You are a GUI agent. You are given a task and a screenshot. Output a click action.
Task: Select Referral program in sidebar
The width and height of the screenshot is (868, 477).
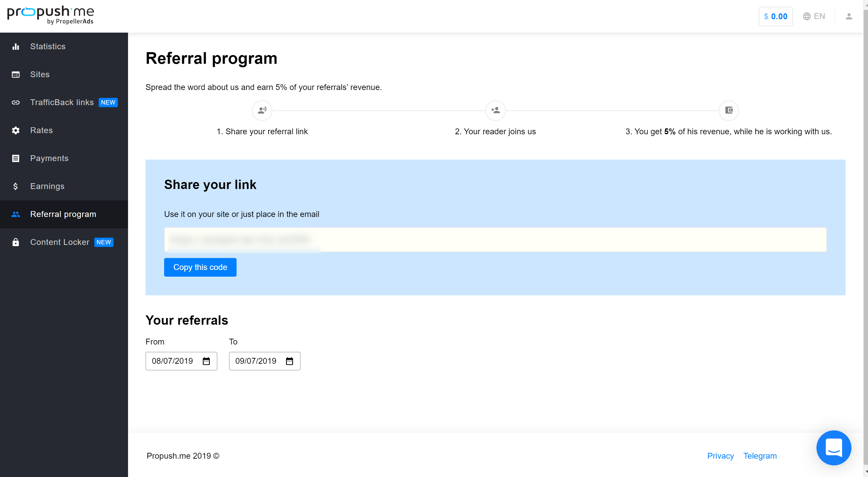click(x=64, y=214)
